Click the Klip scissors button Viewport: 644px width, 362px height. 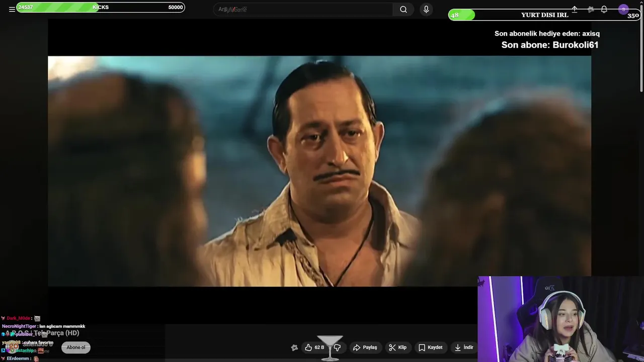pos(398,347)
